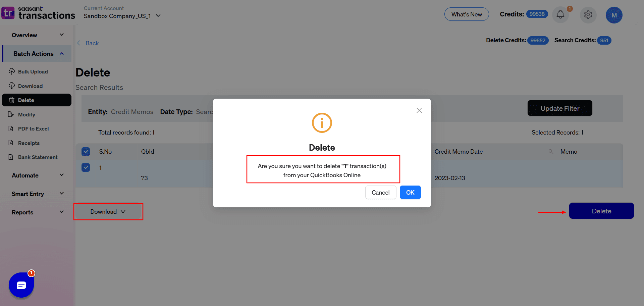The width and height of the screenshot is (644, 306).
Task: Open the chat support bubble
Action: click(21, 285)
